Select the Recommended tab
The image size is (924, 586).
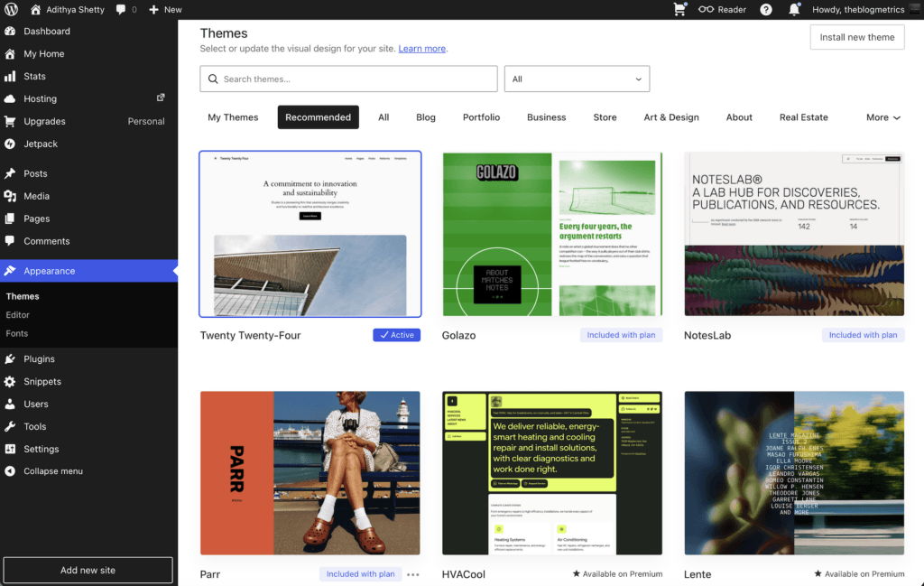pyautogui.click(x=319, y=117)
